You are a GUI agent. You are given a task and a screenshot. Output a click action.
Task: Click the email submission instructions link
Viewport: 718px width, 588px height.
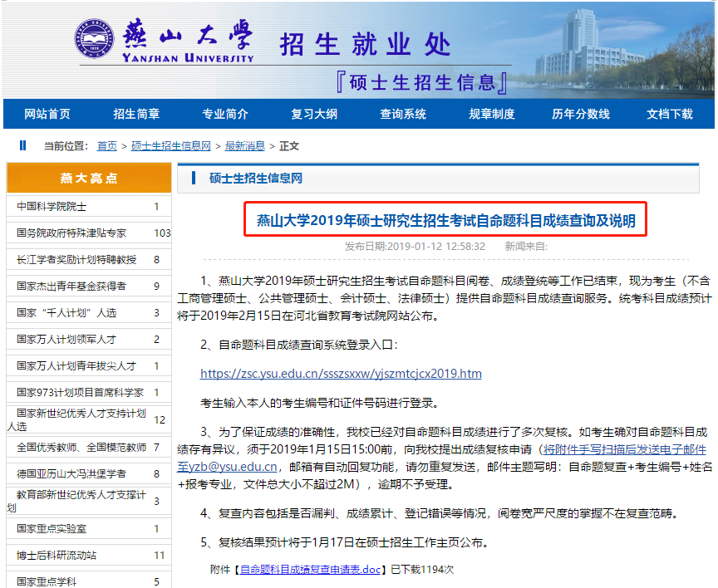622,450
